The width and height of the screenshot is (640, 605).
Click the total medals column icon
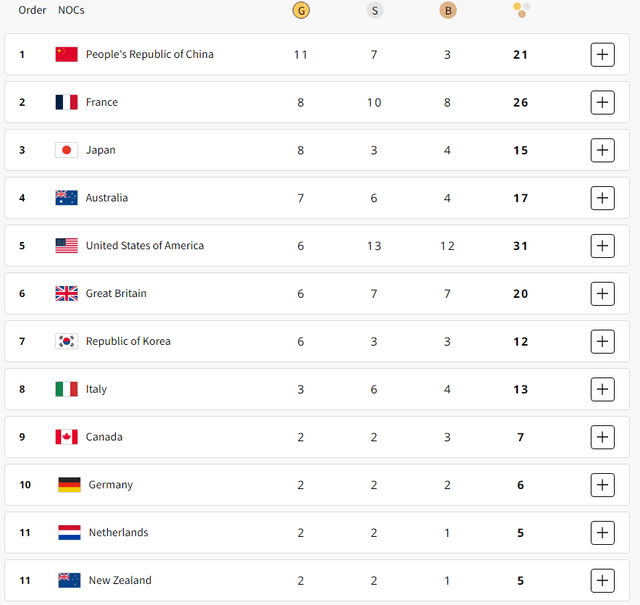coord(521,10)
